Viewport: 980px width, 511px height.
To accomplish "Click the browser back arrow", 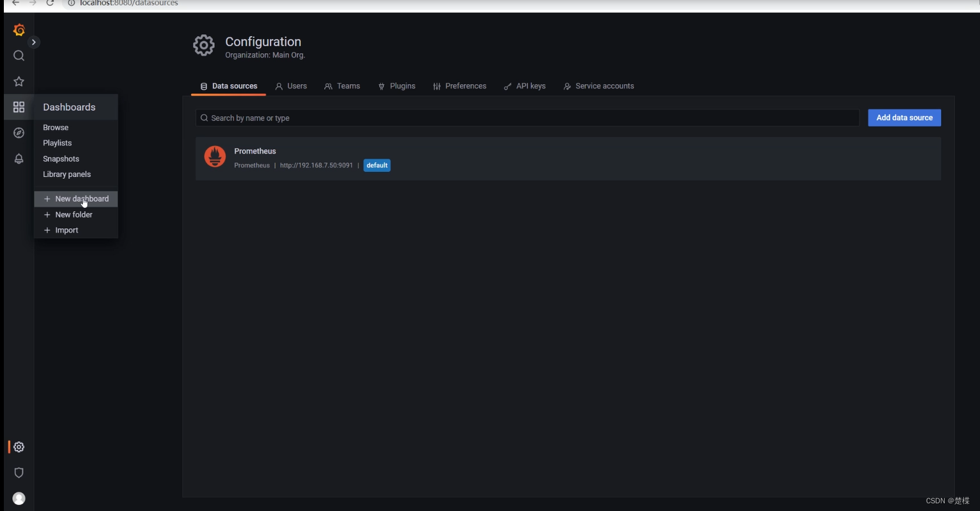I will click(x=15, y=3).
